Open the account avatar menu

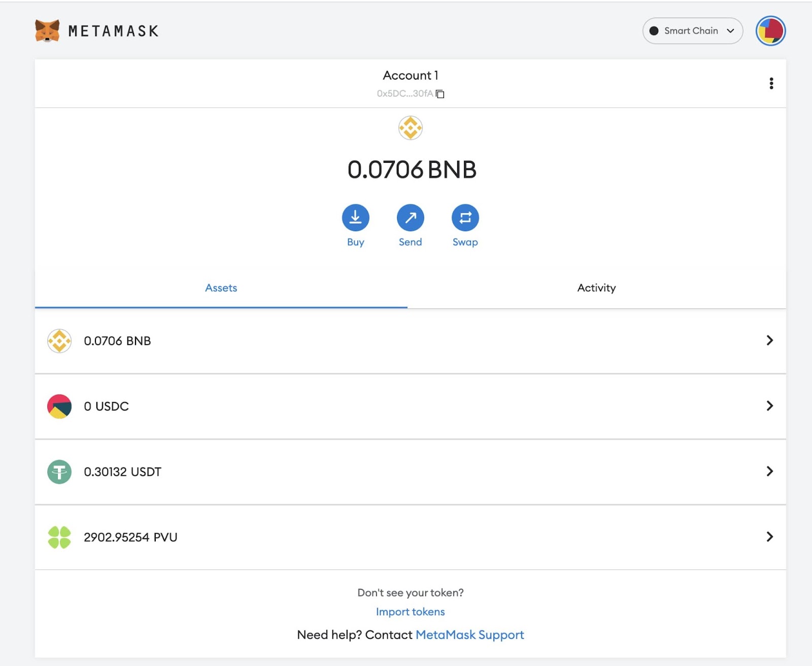click(770, 31)
